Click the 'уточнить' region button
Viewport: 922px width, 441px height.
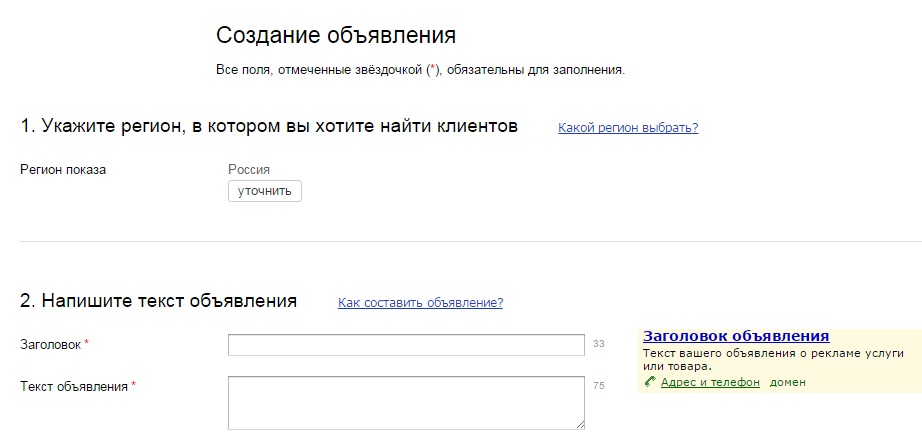[265, 191]
